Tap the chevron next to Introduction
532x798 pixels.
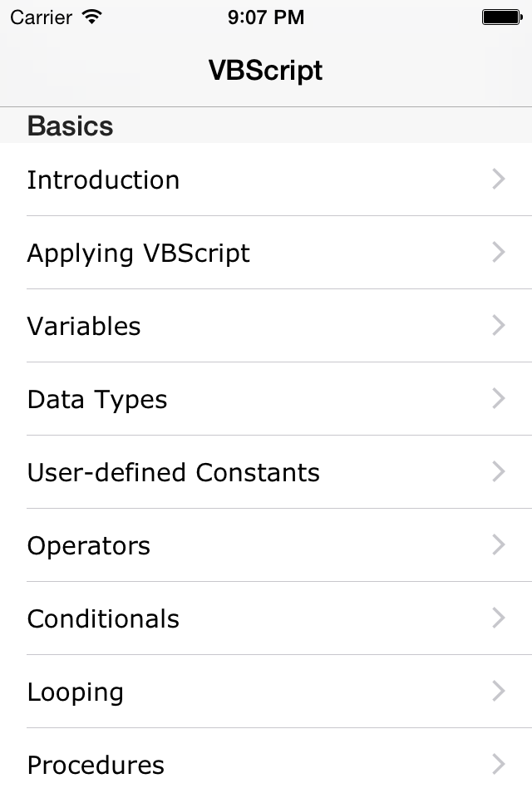click(498, 180)
